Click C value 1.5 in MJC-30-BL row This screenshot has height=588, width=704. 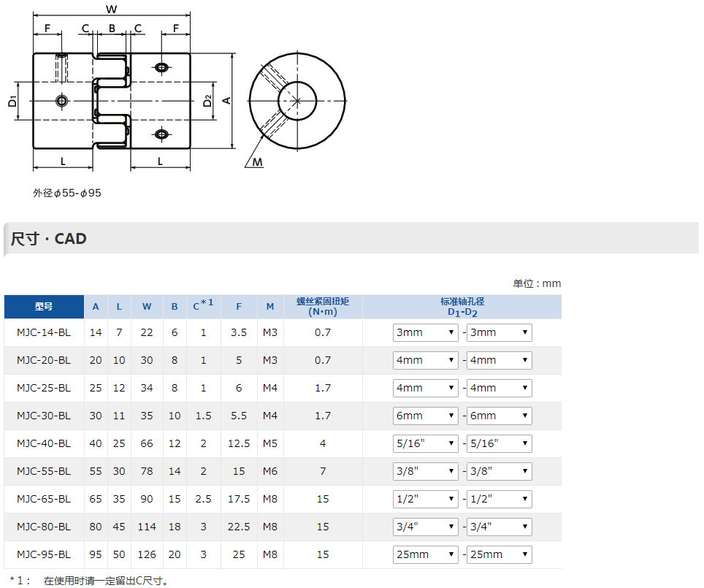[204, 416]
